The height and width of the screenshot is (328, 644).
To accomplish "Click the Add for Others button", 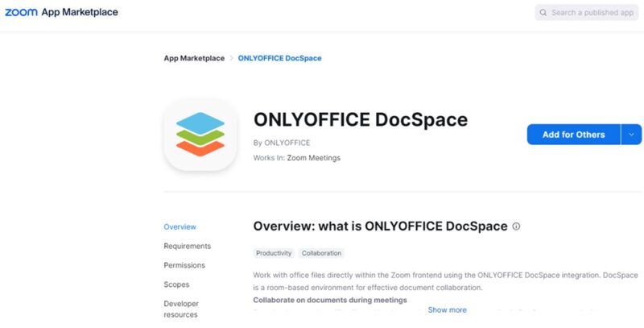I will point(573,135).
